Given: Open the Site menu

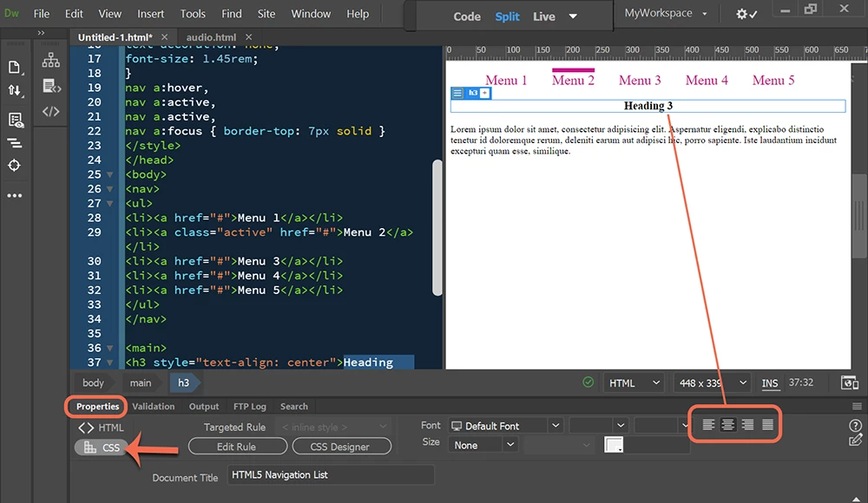Looking at the screenshot, I should 266,14.
